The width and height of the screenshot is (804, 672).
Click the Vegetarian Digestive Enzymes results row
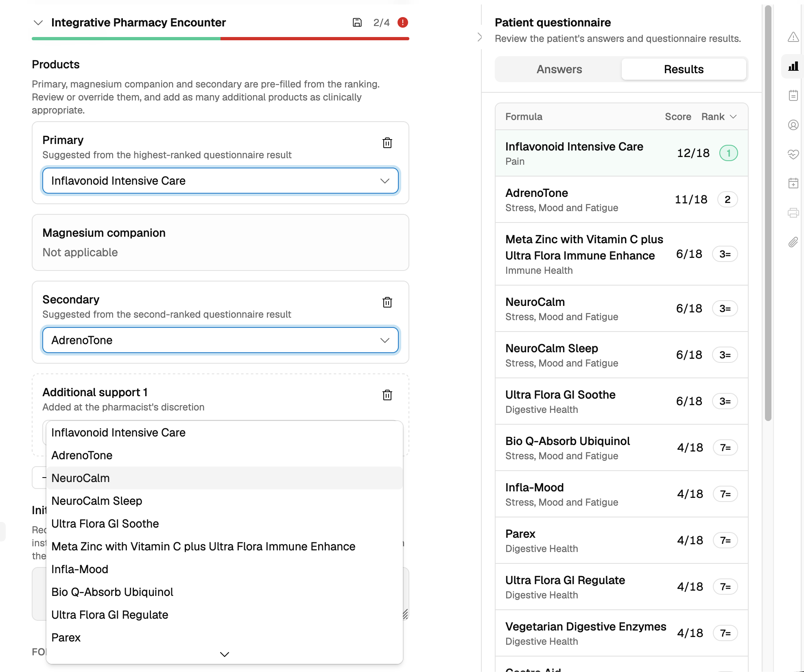(621, 633)
